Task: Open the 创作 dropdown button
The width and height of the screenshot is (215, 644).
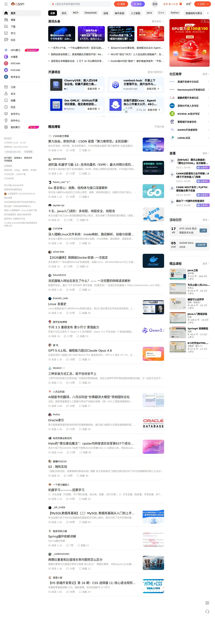Action: point(202,4)
